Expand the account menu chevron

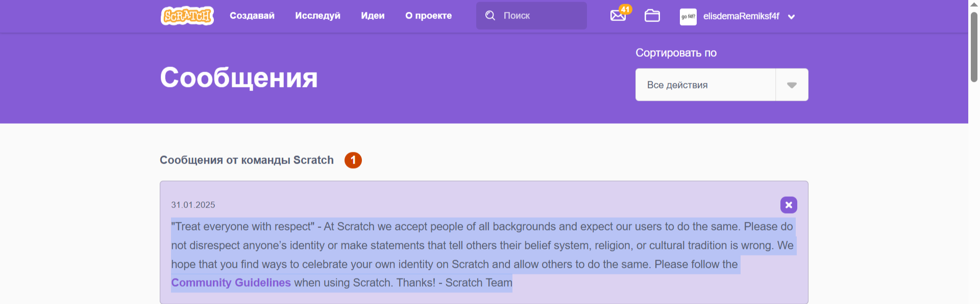[x=791, y=17]
